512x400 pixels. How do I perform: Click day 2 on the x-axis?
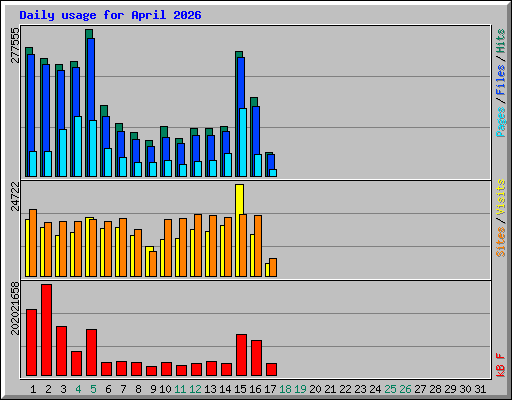pos(48,389)
